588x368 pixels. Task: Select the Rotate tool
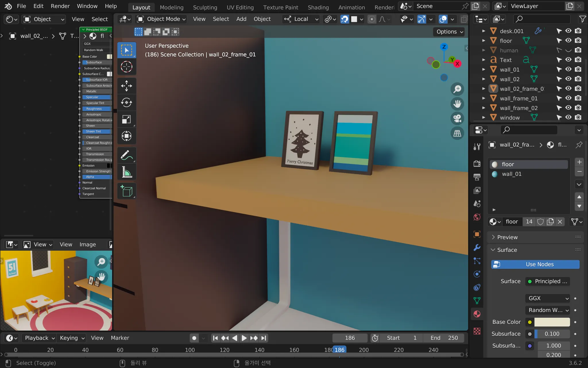coord(126,102)
